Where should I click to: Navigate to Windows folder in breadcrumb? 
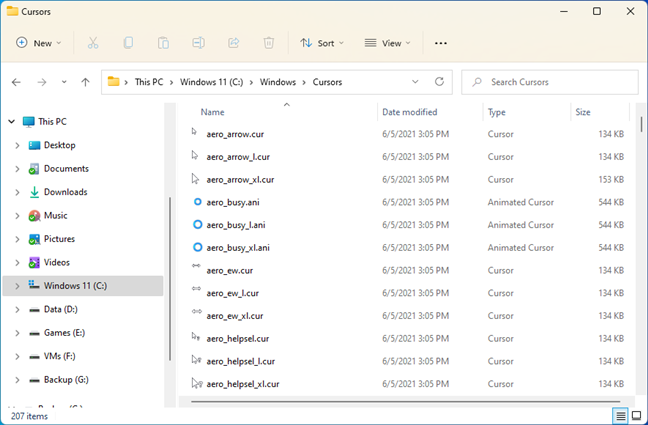tap(278, 82)
